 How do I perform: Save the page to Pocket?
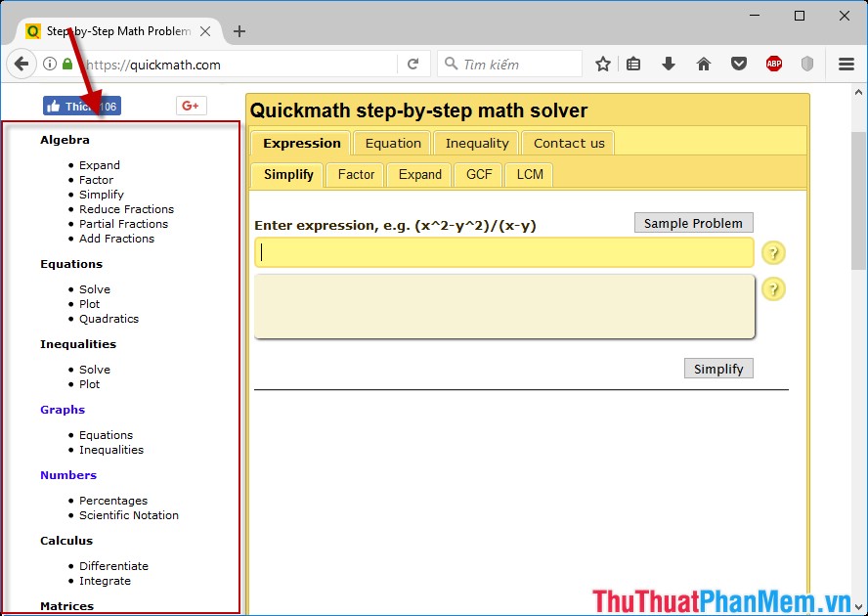click(739, 64)
